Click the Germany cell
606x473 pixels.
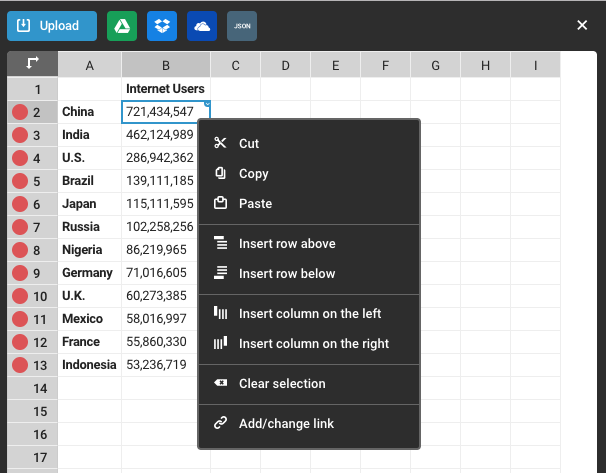click(90, 273)
